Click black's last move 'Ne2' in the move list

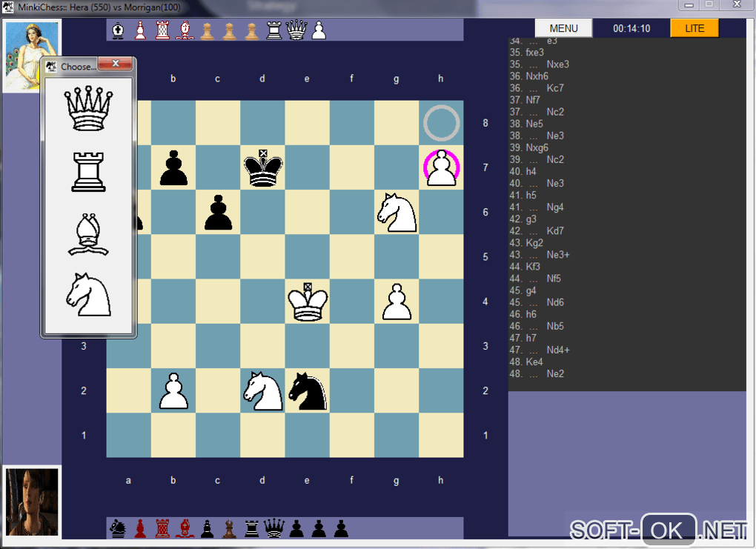click(x=555, y=373)
